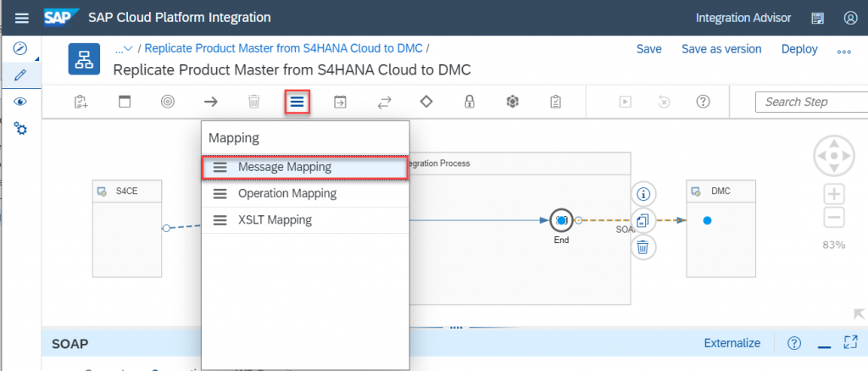Select the S4CE sender participant
868x371 pixels.
[127, 229]
